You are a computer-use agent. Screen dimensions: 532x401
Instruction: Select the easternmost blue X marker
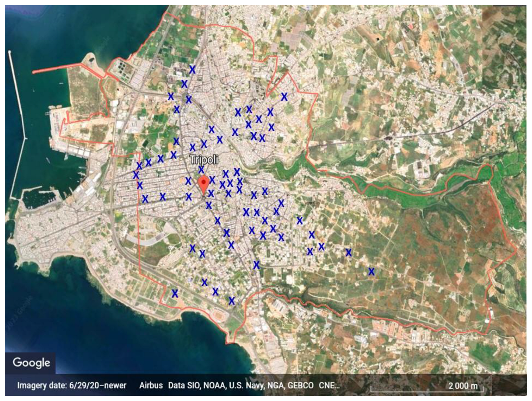tap(371, 272)
